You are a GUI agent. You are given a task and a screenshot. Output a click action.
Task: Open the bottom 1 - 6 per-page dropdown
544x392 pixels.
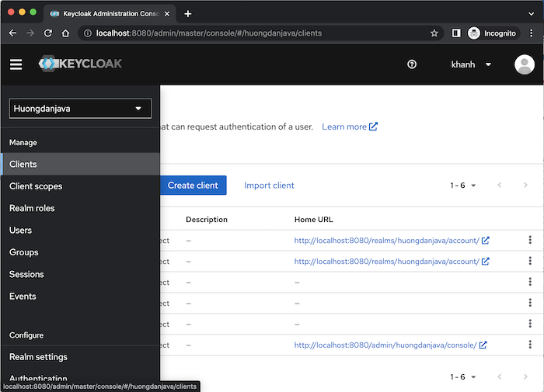463,376
